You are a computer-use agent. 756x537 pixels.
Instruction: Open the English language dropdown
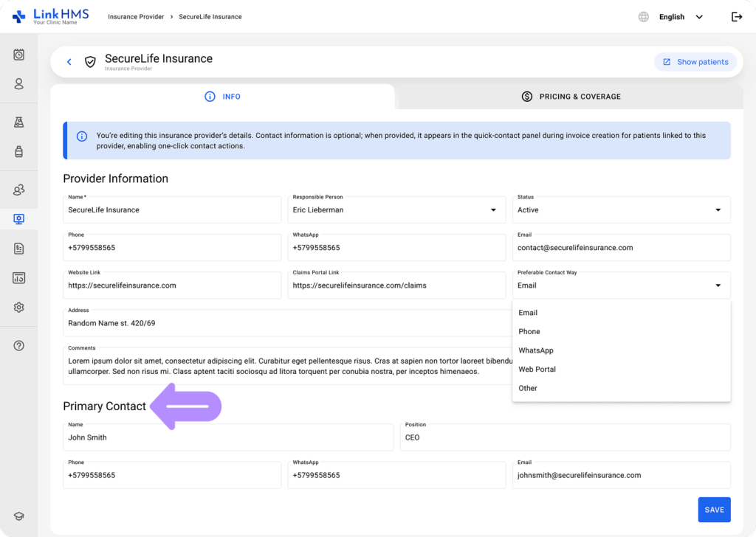coord(680,17)
